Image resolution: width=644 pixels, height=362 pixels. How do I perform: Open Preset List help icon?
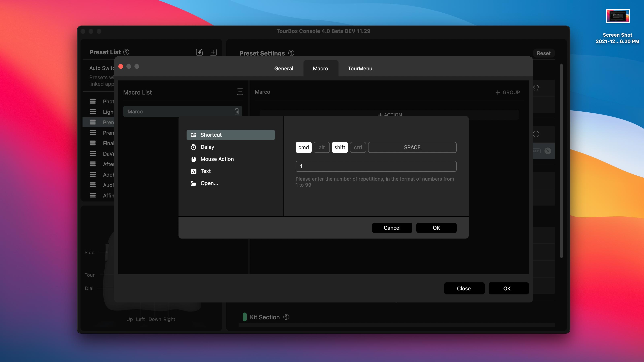click(126, 52)
